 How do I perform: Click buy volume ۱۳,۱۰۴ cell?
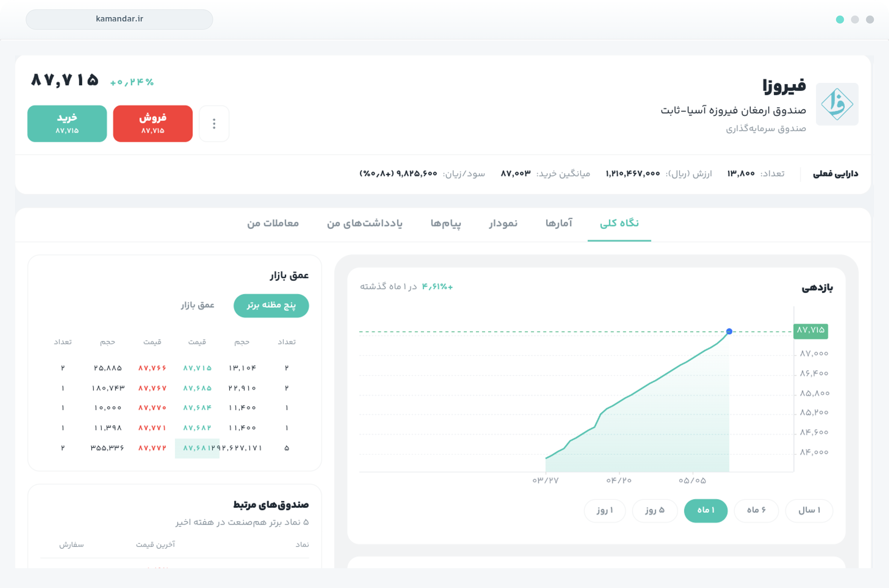pyautogui.click(x=242, y=368)
